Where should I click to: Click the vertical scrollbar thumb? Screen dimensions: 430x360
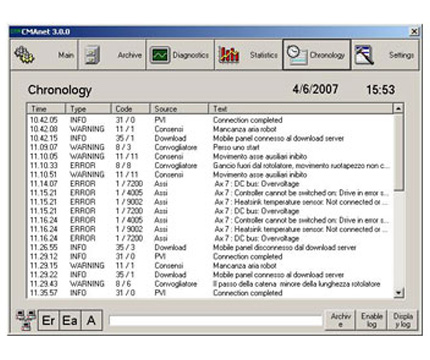click(x=398, y=152)
